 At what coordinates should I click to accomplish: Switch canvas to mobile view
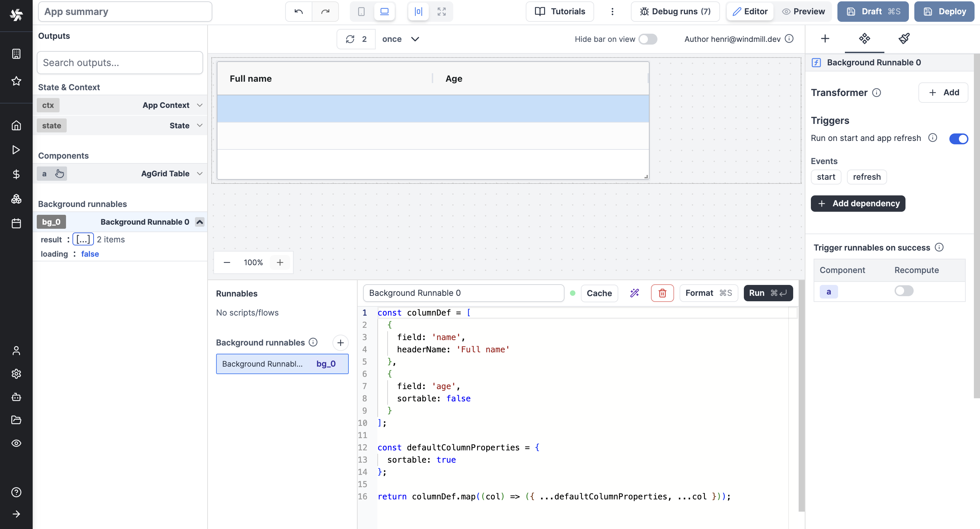pos(361,12)
